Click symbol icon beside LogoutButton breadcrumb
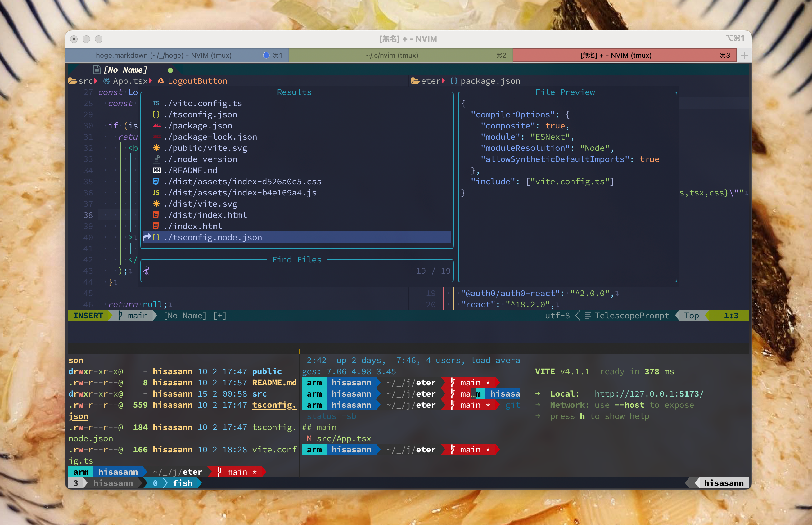812x525 pixels. click(x=160, y=81)
